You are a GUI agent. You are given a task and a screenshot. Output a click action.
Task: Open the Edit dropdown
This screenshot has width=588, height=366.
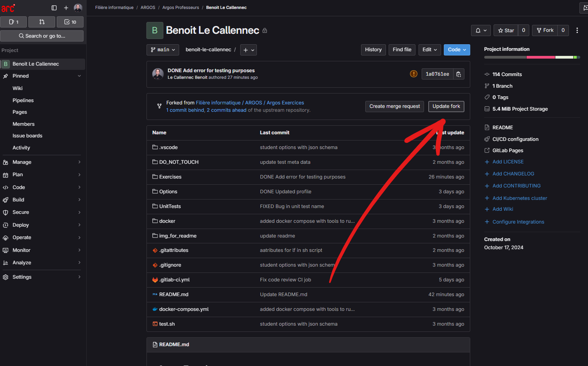click(x=429, y=50)
